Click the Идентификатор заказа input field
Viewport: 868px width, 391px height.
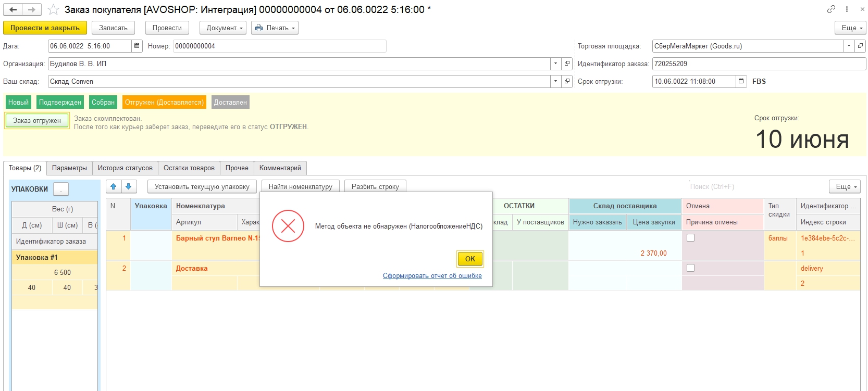(758, 64)
